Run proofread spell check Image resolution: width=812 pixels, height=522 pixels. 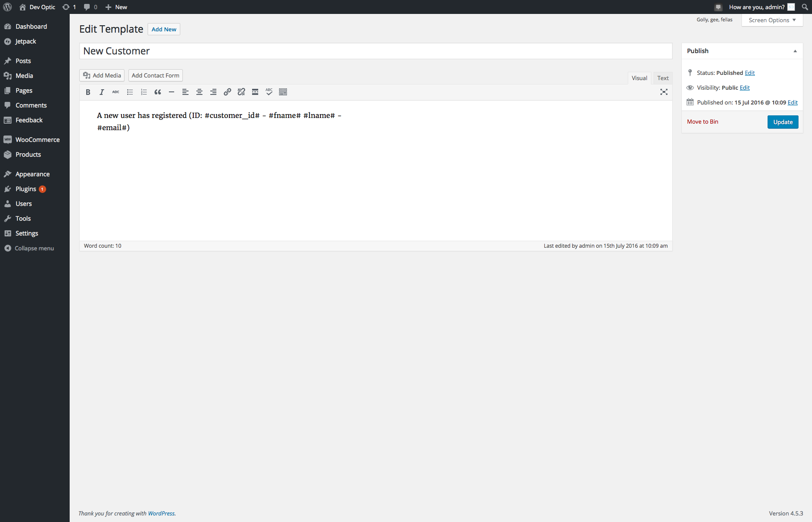(269, 92)
